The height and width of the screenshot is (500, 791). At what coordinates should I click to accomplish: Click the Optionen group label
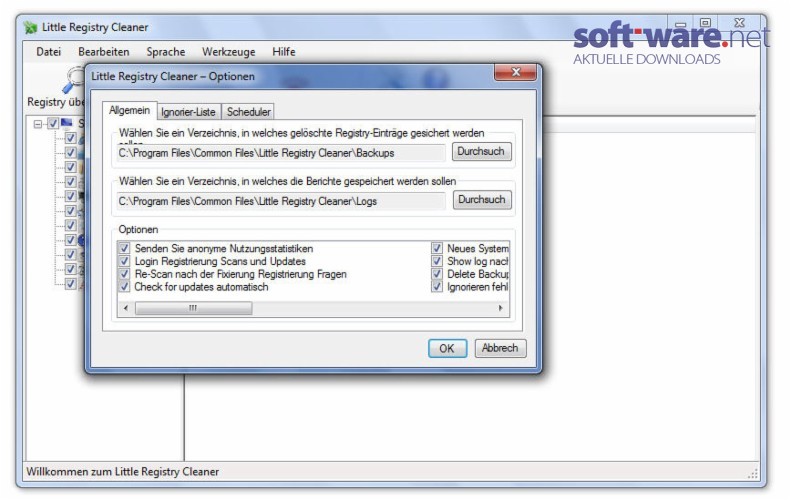(138, 230)
